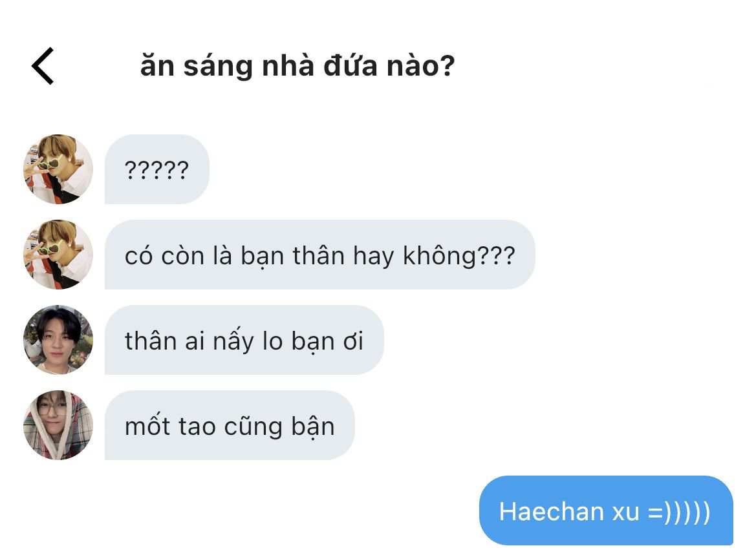The image size is (756, 557).
Task: Click the word "Haechan" in the blue bubble
Action: tap(552, 511)
